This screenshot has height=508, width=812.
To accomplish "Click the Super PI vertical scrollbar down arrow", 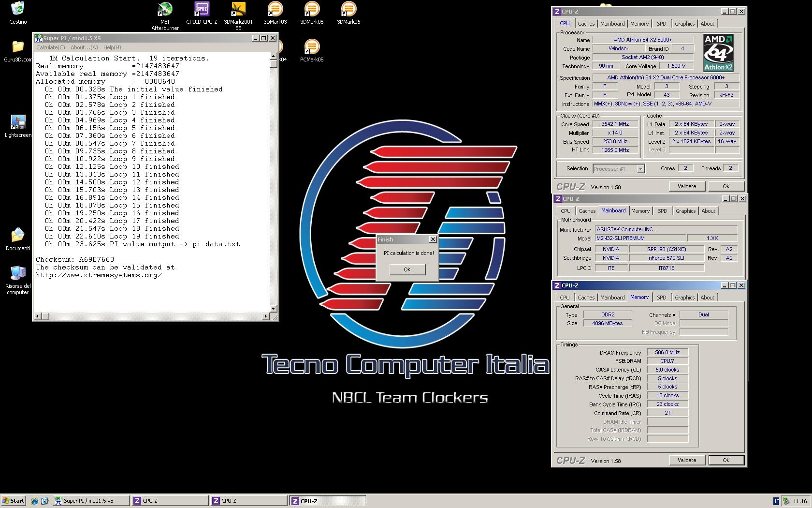I will point(274,308).
